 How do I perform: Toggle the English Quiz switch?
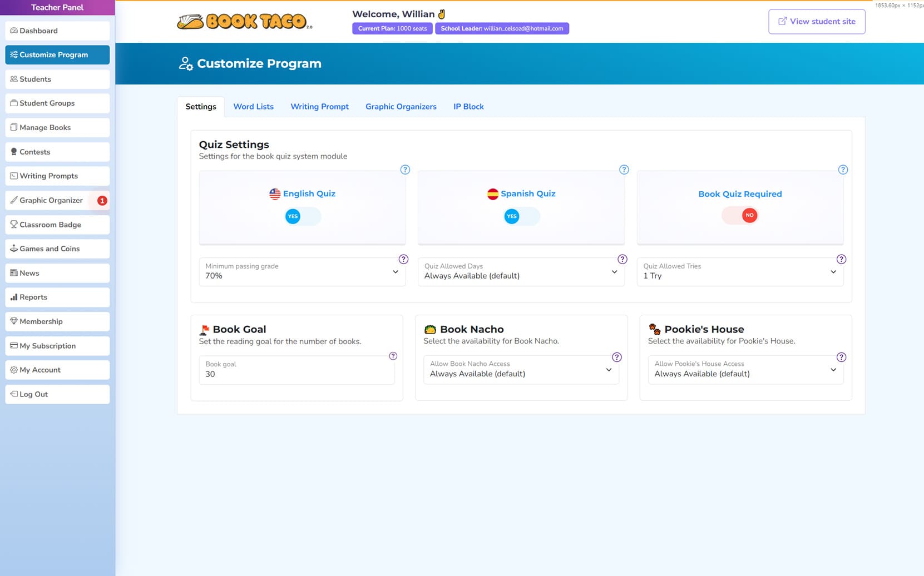pos(303,216)
